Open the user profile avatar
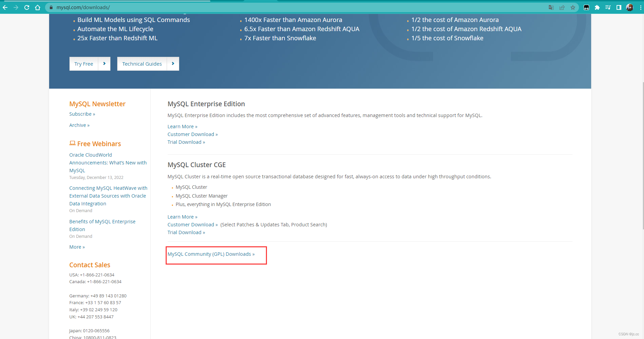This screenshot has width=644, height=339. (630, 7)
